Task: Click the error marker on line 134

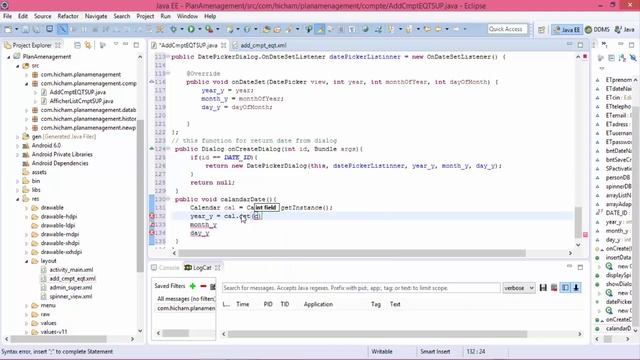Action: 151,233
